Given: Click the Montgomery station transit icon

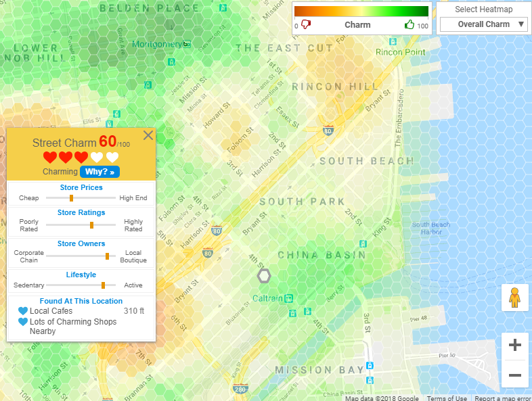Looking at the screenshot, I should 187,45.
